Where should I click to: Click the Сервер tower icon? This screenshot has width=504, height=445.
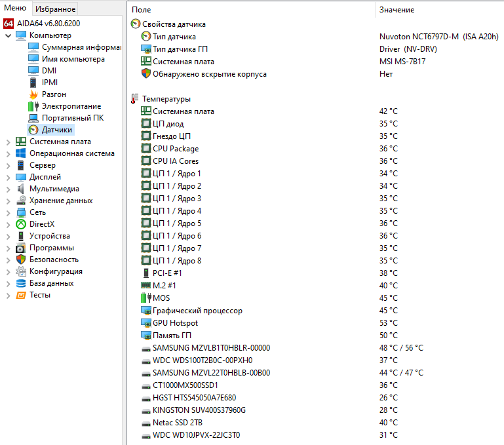[21, 165]
